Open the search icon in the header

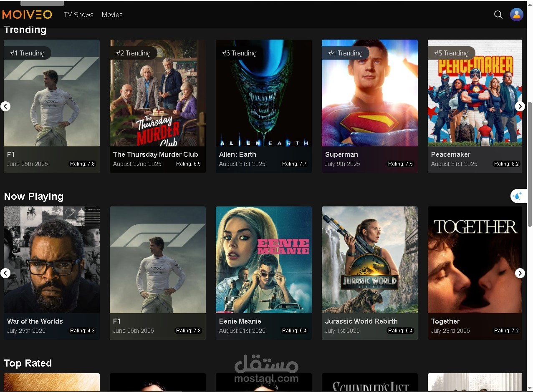498,15
